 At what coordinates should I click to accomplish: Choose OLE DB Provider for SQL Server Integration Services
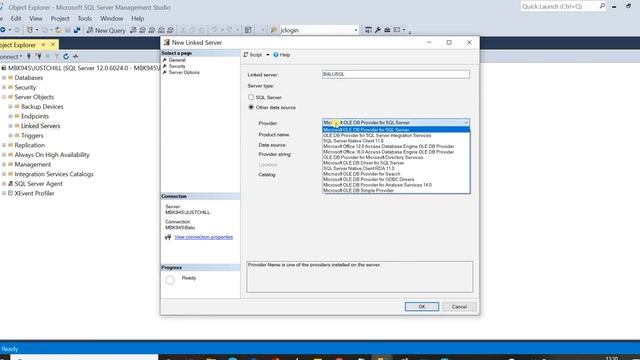[396, 135]
